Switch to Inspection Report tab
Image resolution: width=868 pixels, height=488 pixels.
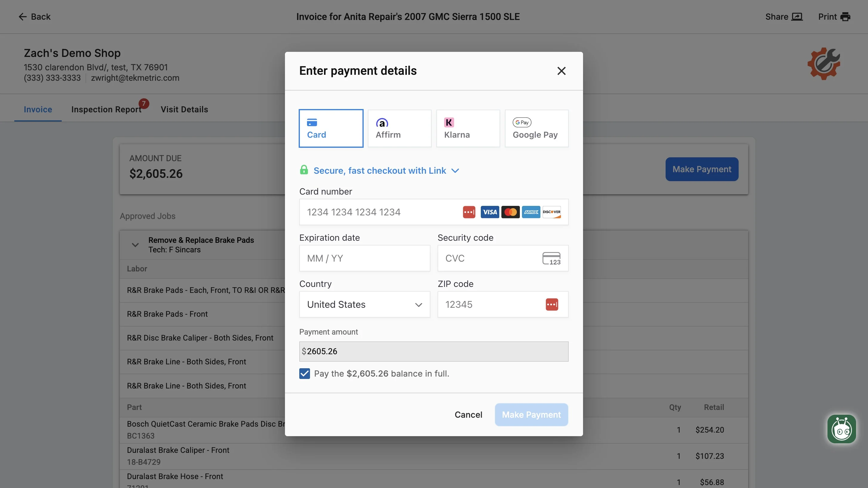click(x=106, y=109)
